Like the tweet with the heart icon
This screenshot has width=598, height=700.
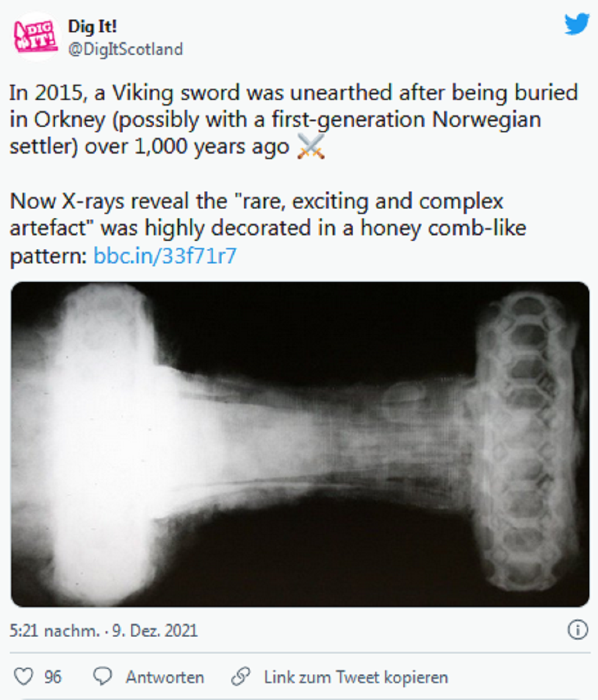pyautogui.click(x=24, y=676)
